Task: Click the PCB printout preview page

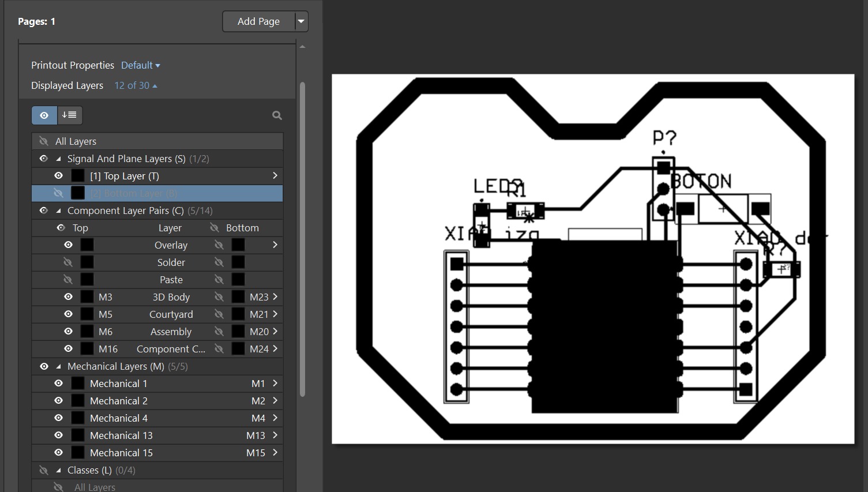Action: (593, 259)
